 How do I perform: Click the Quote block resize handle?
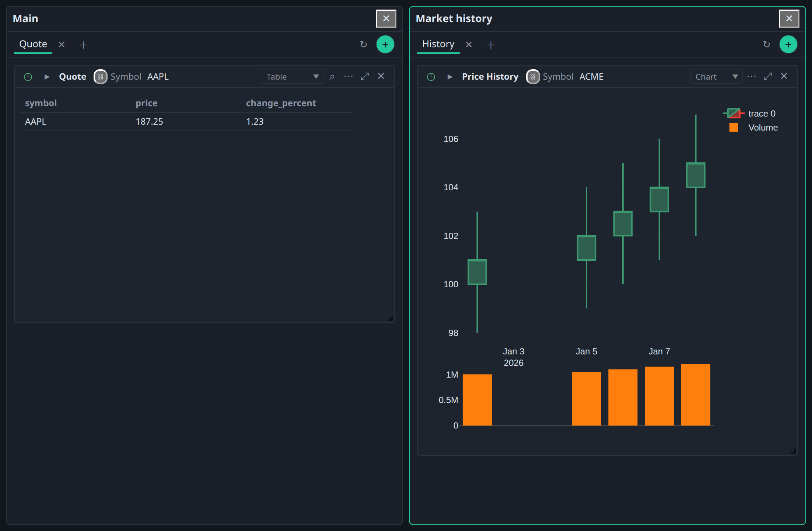(390, 318)
